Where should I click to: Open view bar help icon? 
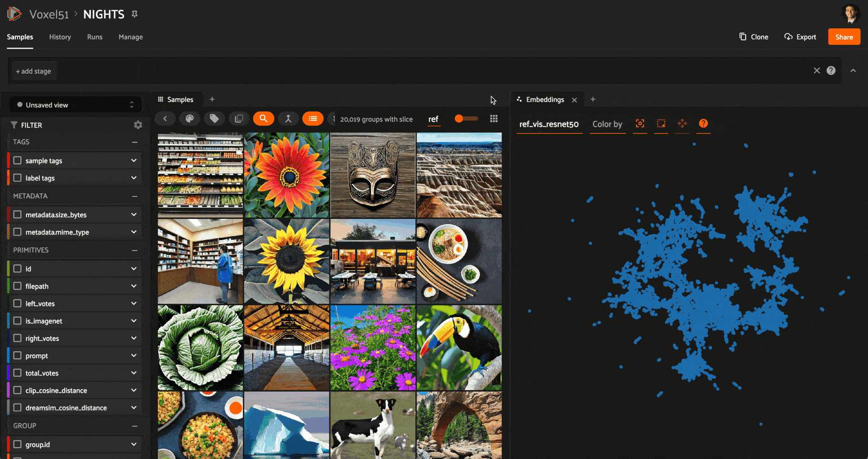tap(831, 71)
